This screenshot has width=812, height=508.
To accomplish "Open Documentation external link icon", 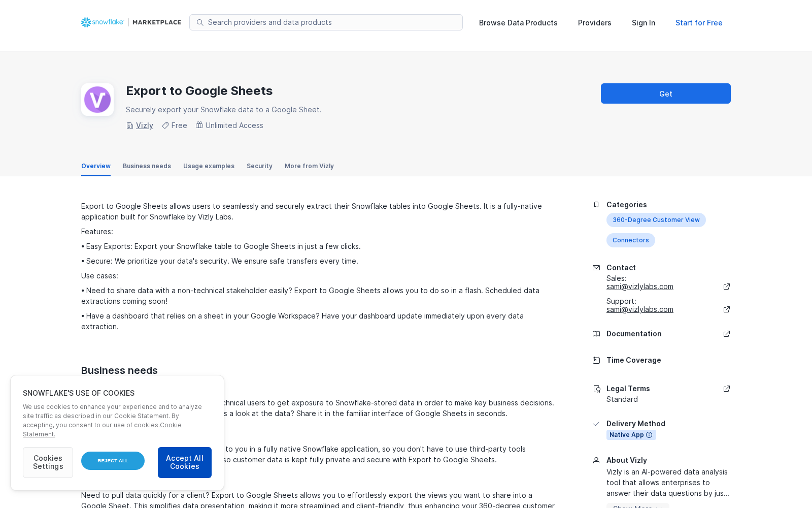I will (727, 334).
